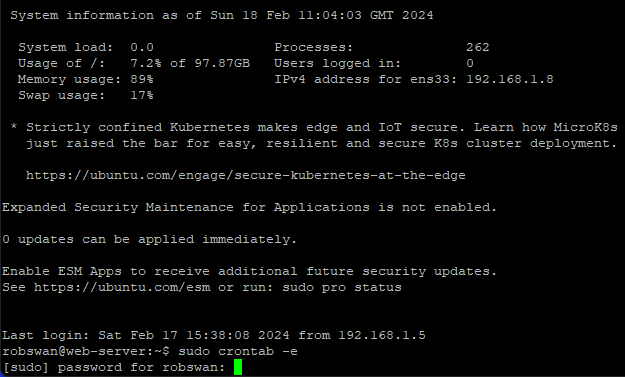Click the Swap usage 17% value

point(142,95)
